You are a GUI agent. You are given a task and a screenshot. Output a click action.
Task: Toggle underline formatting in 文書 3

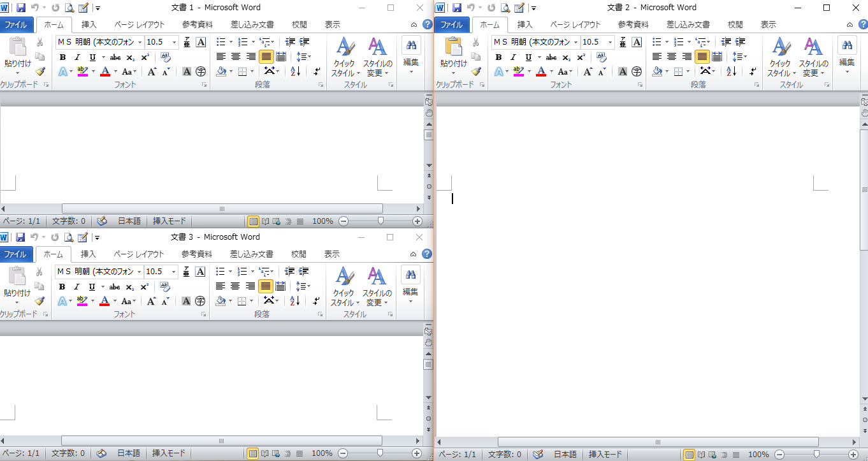(x=92, y=286)
